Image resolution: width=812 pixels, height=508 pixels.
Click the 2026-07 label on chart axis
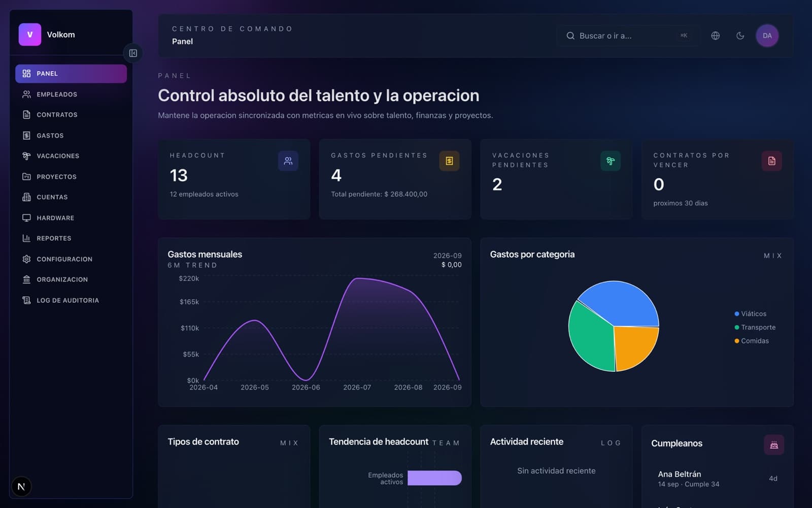click(x=357, y=388)
